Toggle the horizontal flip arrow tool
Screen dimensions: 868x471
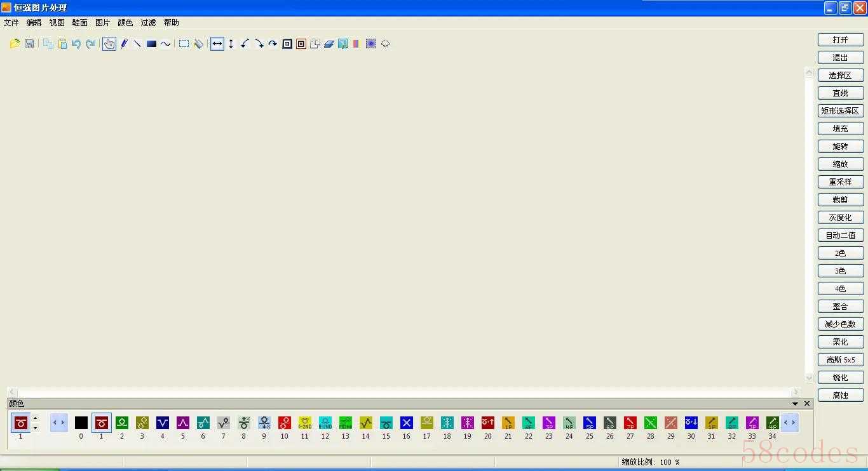pyautogui.click(x=217, y=44)
